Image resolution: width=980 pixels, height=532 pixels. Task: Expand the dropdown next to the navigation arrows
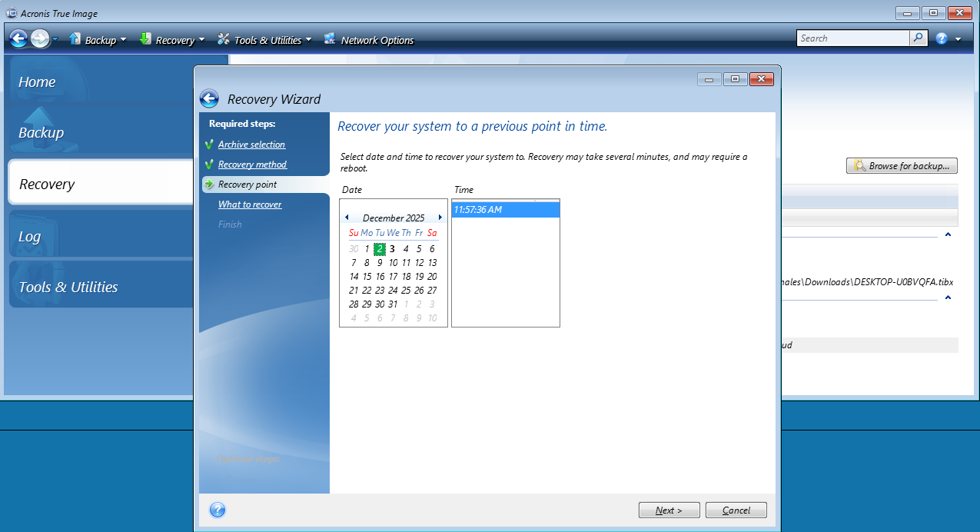[x=54, y=38]
